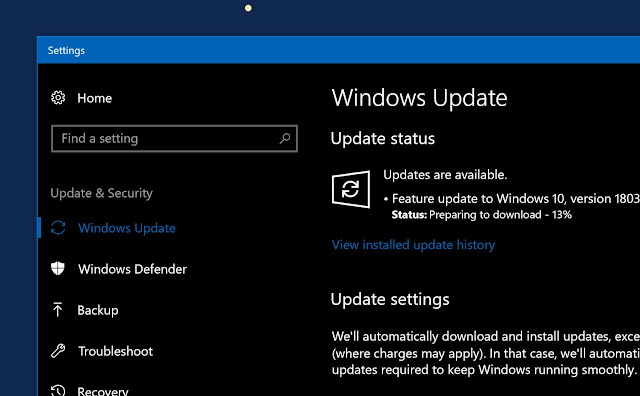The image size is (640, 396).
Task: Open Windows Update sidebar label
Action: (127, 228)
